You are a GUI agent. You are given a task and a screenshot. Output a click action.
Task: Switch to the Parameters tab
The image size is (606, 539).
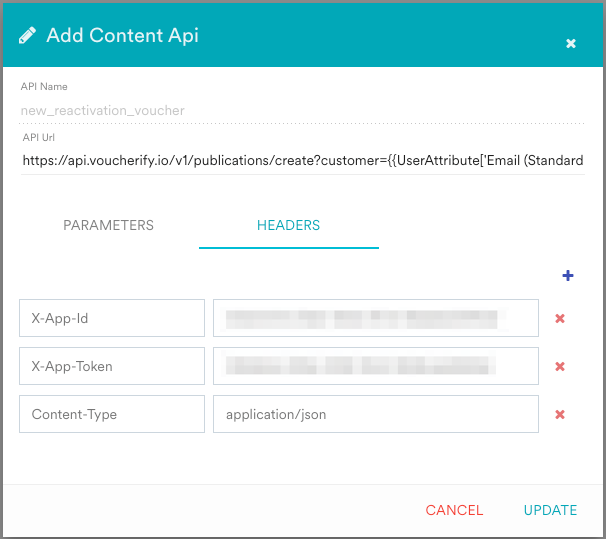point(108,225)
